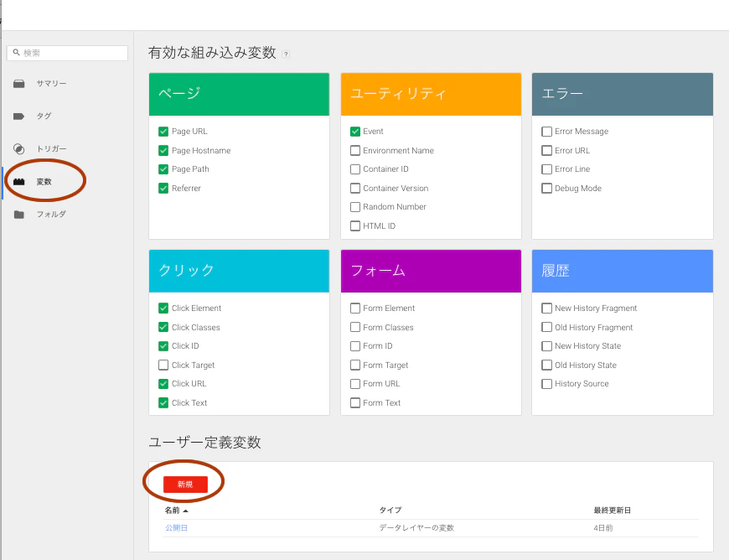
Task: Enable the New History Fragment checkbox
Action: (546, 309)
